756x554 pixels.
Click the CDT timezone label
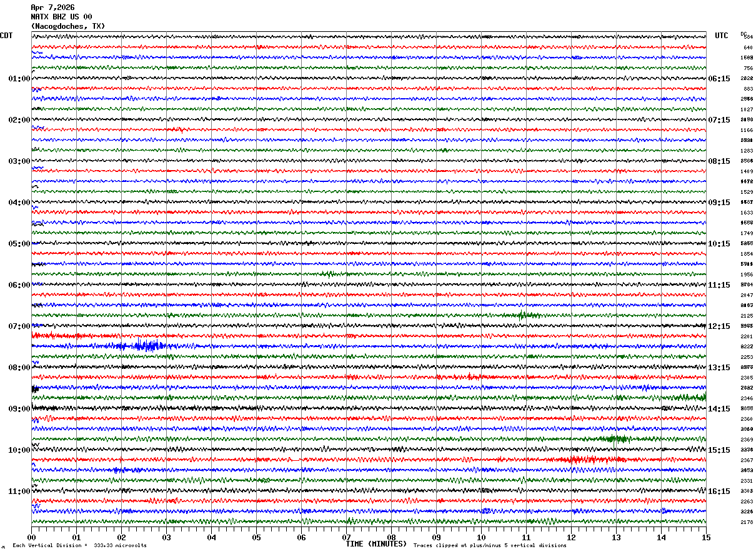pos(6,36)
